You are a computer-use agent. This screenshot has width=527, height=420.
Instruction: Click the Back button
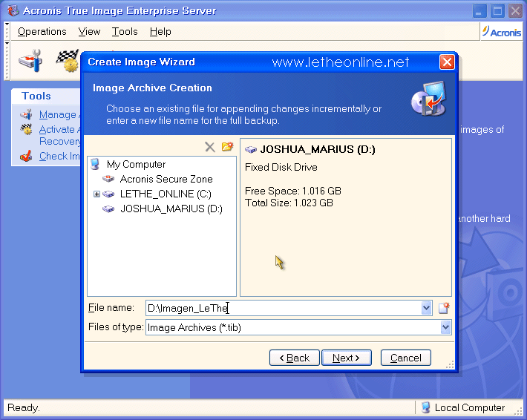pyautogui.click(x=294, y=358)
